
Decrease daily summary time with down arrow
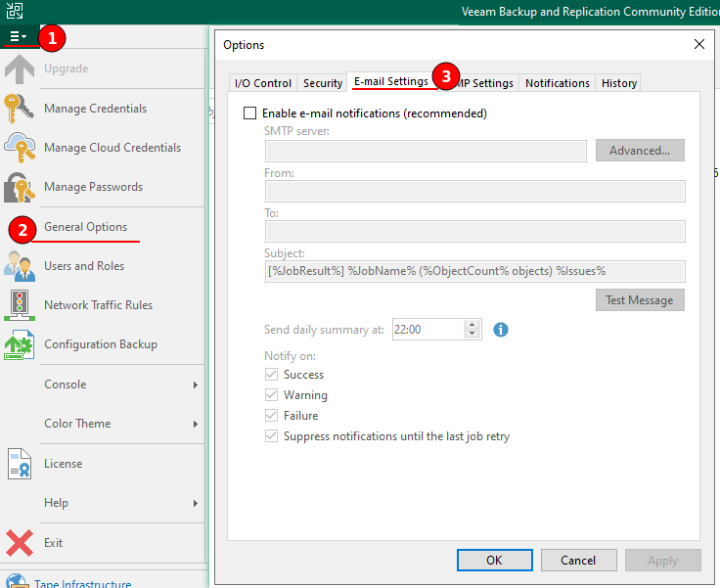tap(472, 334)
